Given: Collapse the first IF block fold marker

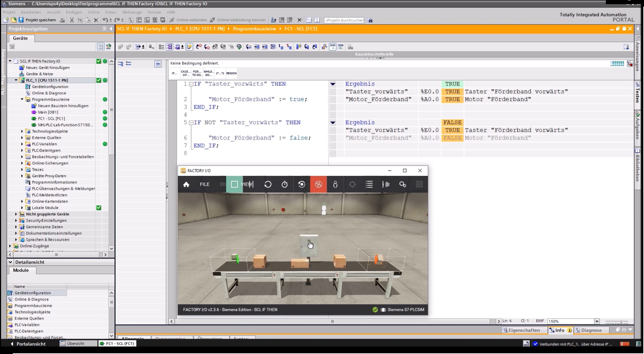Looking at the screenshot, I should coord(191,84).
